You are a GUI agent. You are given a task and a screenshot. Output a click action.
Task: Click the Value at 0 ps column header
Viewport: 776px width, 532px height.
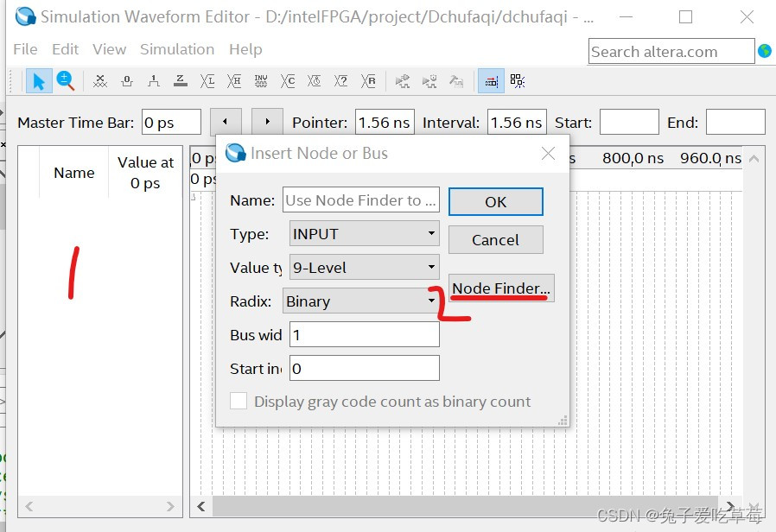[x=145, y=173]
